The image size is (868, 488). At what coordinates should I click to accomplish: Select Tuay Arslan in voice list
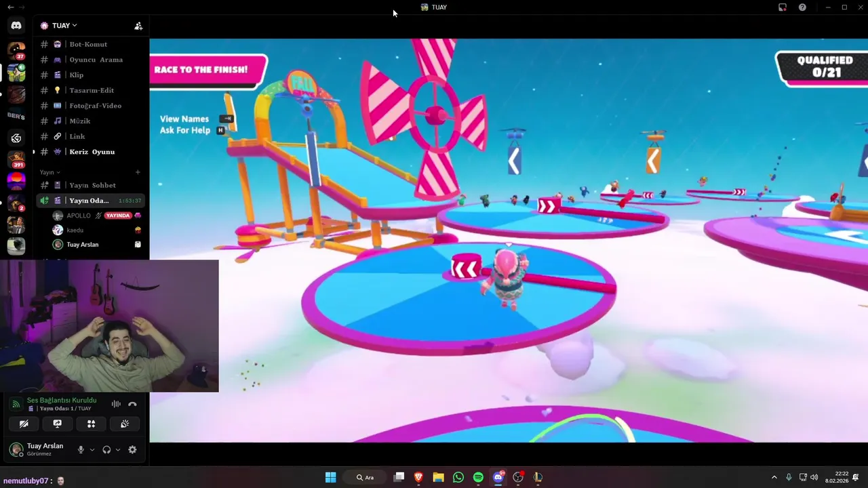click(x=83, y=245)
